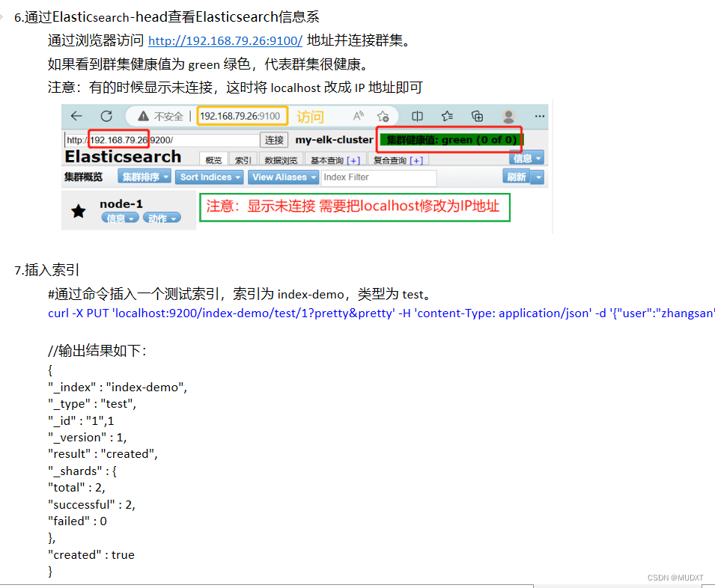Click the Index Filter input field
Screen dimensions: 715x588
[379, 177]
